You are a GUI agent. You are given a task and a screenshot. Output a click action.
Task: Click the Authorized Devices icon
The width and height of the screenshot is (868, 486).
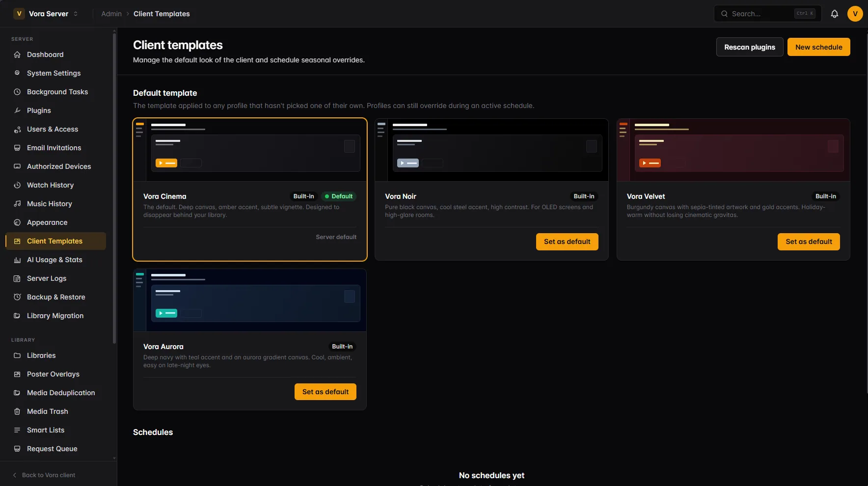[17, 166]
